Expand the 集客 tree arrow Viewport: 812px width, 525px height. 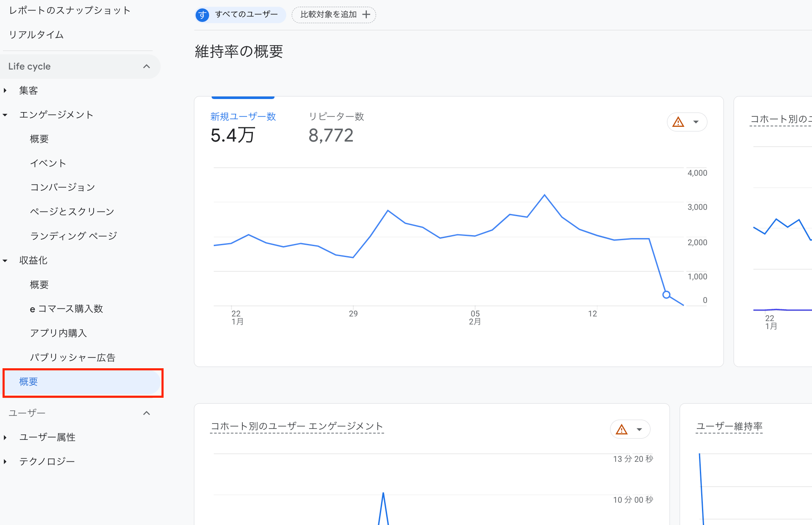pyautogui.click(x=5, y=91)
